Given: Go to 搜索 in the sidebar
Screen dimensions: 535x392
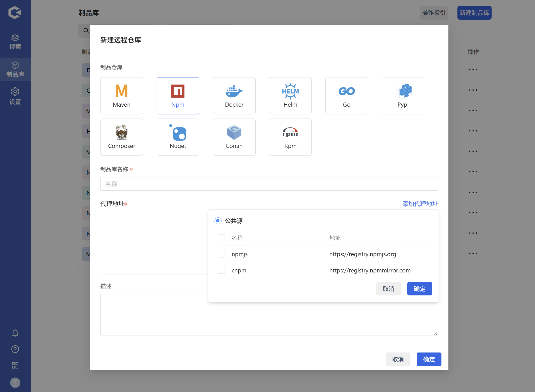Looking at the screenshot, I should point(15,42).
